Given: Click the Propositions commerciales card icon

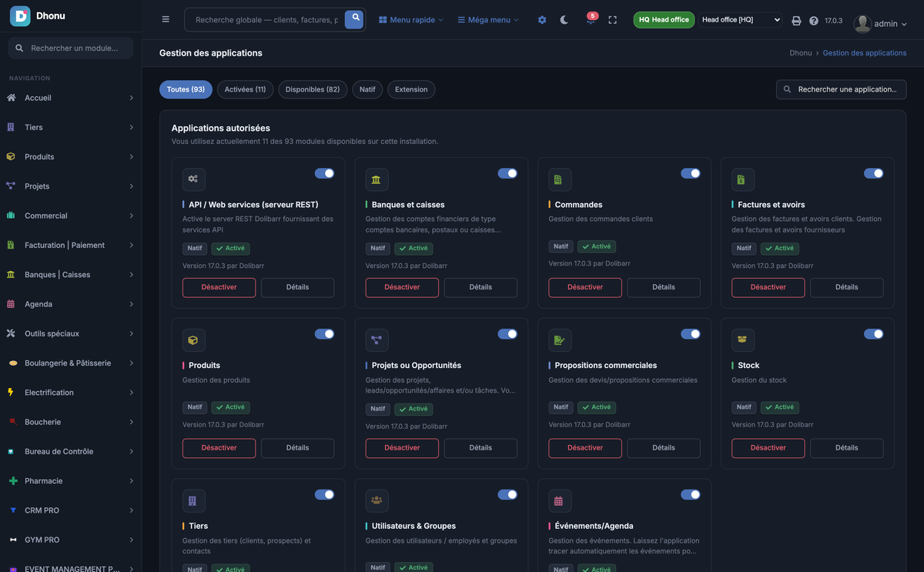Looking at the screenshot, I should pyautogui.click(x=560, y=340).
